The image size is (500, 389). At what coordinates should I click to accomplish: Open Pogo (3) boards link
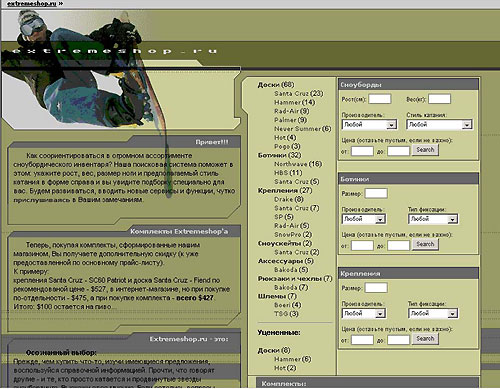pyautogui.click(x=287, y=146)
